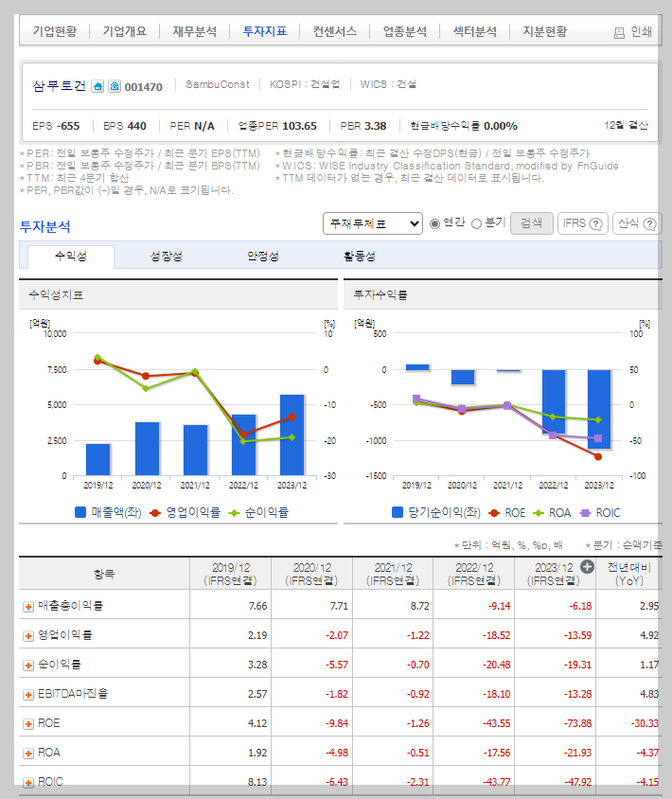Toggle the ROIC legend marker

[585, 512]
